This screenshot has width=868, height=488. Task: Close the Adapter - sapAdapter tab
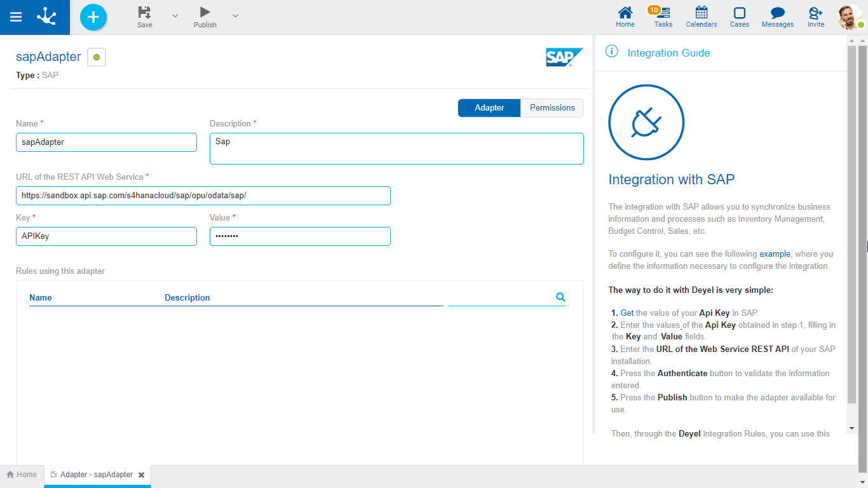(x=142, y=475)
